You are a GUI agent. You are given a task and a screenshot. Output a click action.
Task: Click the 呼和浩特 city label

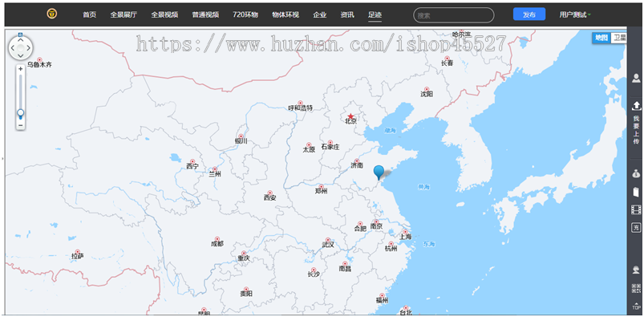pyautogui.click(x=300, y=108)
